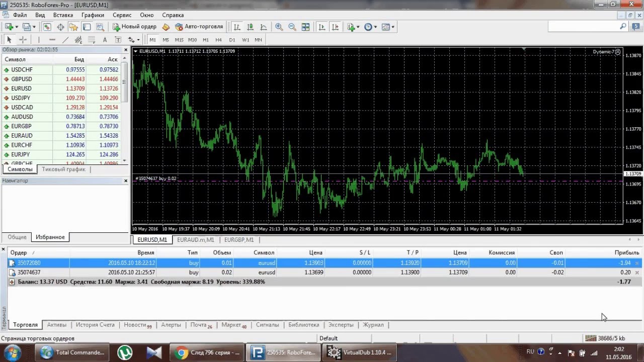Select the Fibonacci retracement tool
Viewport: 644px width, 362px height.
92,40
